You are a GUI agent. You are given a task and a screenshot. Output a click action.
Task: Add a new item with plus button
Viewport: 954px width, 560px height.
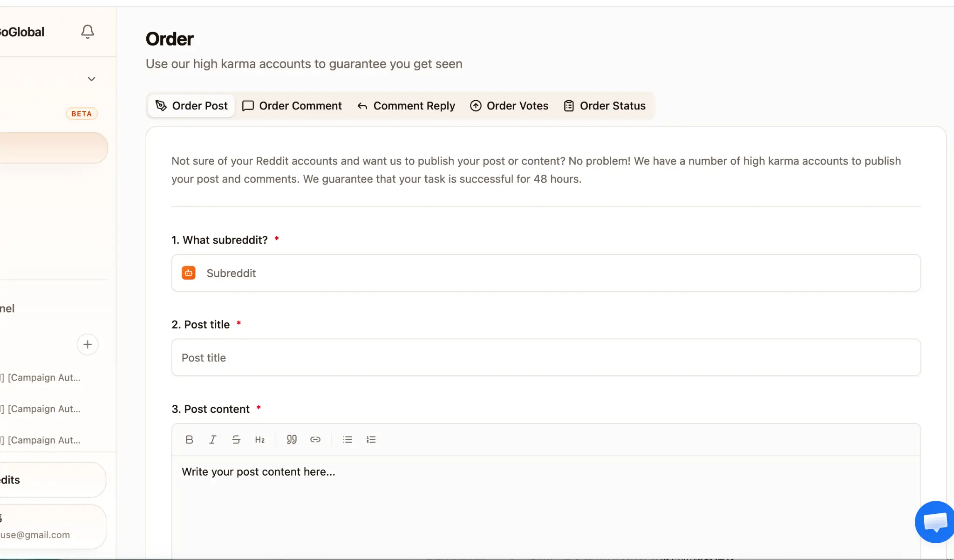88,344
